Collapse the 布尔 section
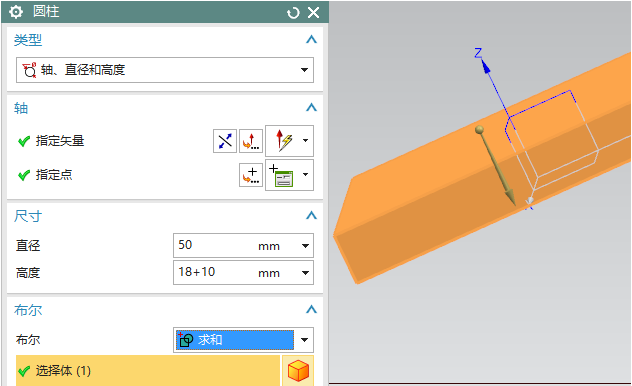The height and width of the screenshot is (386, 632). (x=311, y=309)
